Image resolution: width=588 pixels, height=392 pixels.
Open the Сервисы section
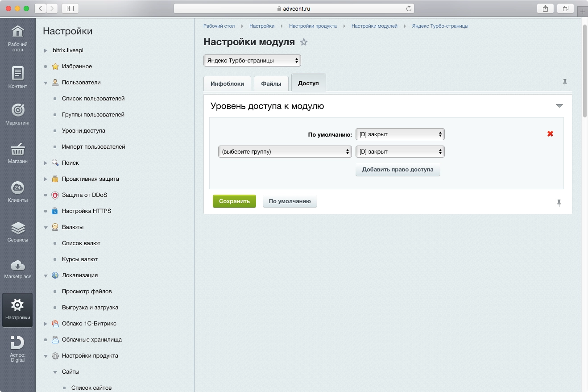pyautogui.click(x=18, y=232)
